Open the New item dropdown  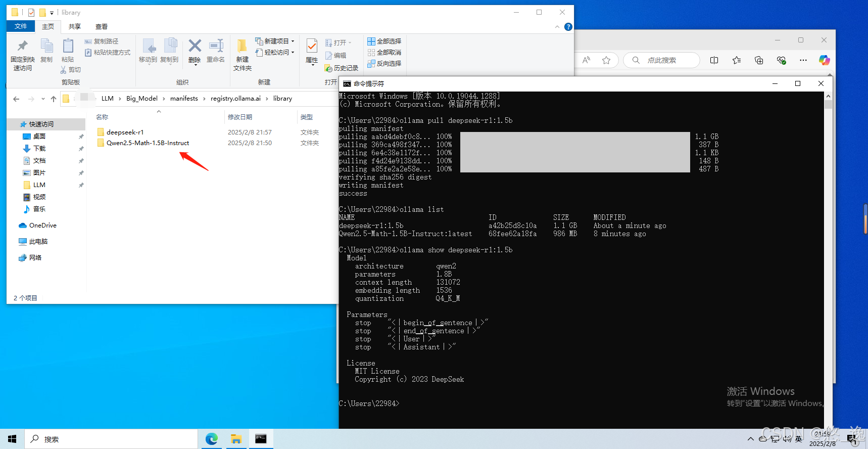[x=275, y=41]
